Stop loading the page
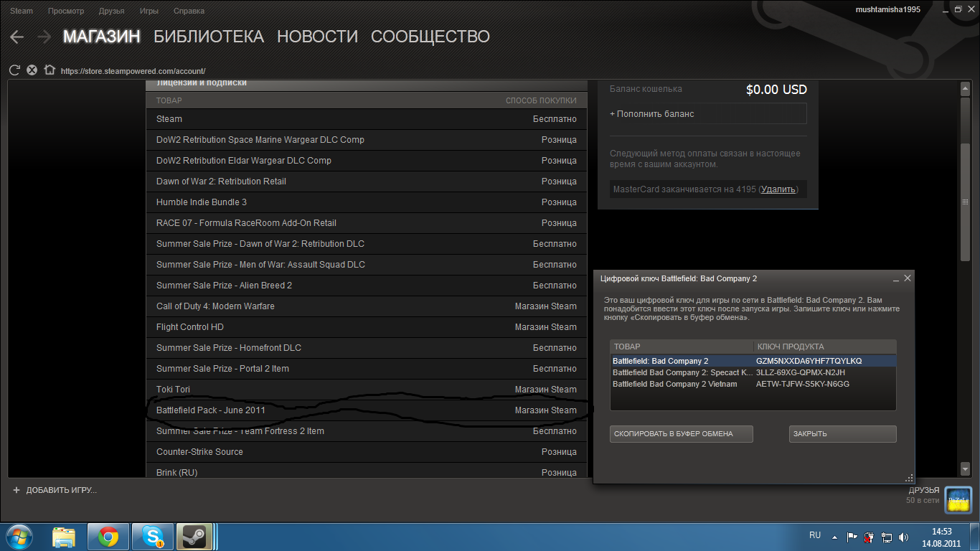The height and width of the screenshot is (551, 980). 32,70
